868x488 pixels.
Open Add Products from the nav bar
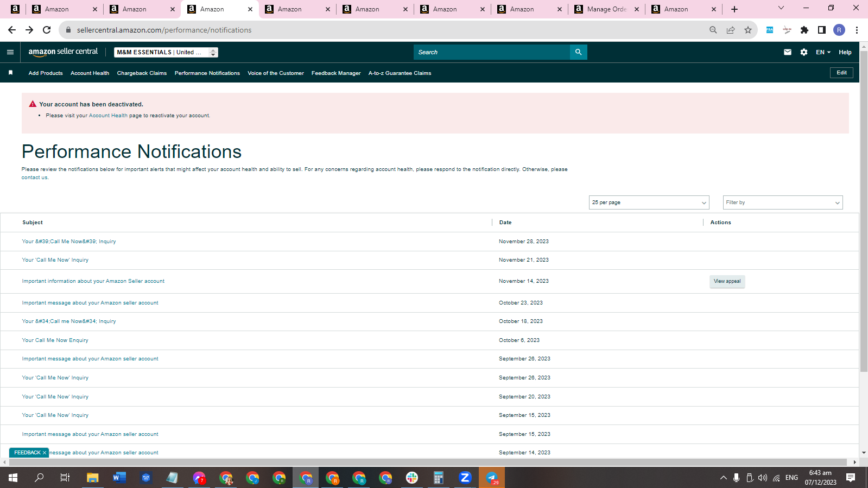tap(46, 73)
